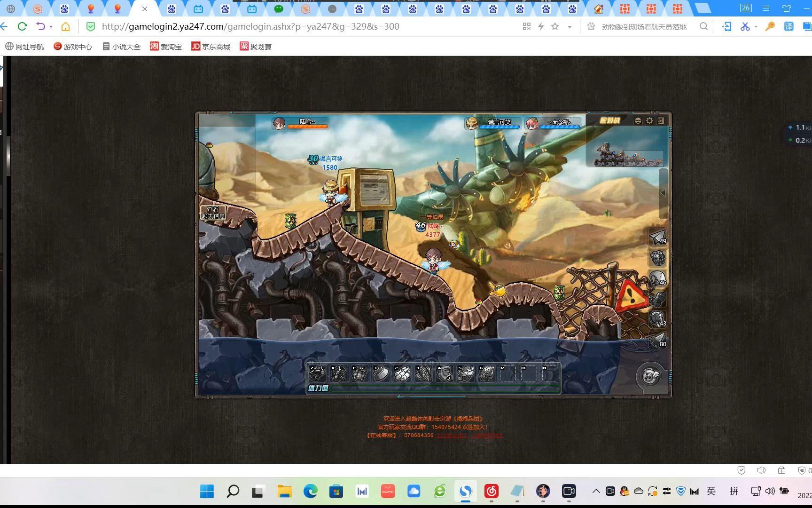Click the magnifier search icon

[703, 26]
